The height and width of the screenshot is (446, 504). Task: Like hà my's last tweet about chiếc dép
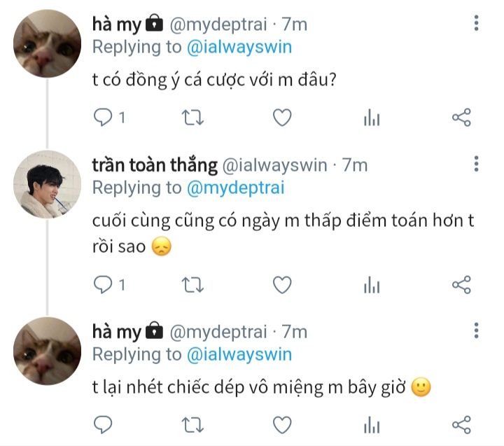282,425
